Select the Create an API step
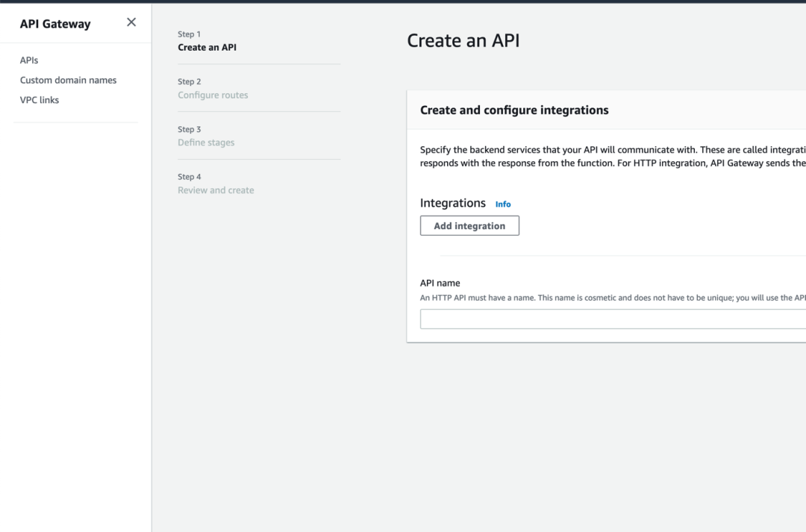This screenshot has height=532, width=806. coord(207,48)
